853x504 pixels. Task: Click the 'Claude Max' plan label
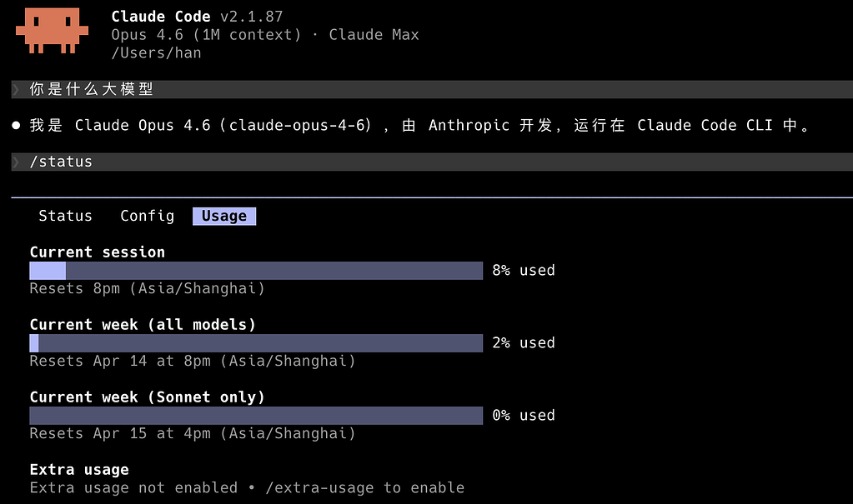(374, 35)
